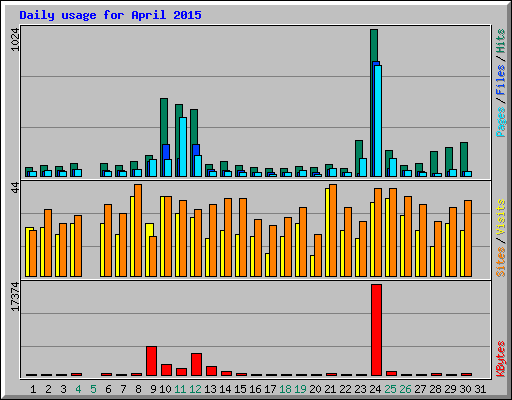Click the 'Visits' legend label

[x=500, y=217]
